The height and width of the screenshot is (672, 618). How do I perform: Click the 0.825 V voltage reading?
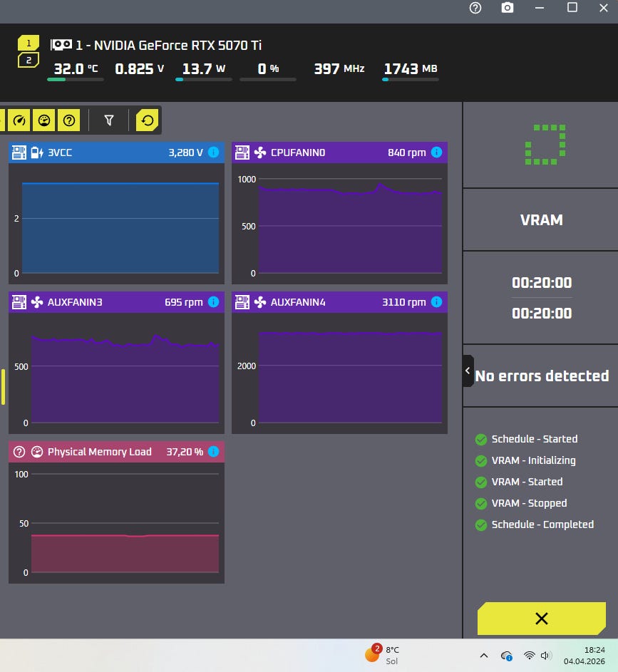[139, 68]
